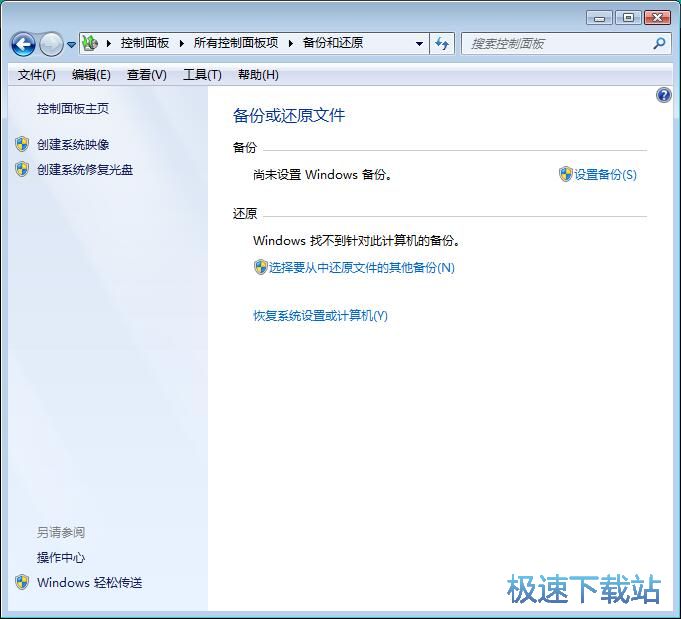Image resolution: width=681 pixels, height=619 pixels.
Task: Click the search magnifier icon
Action: [x=659, y=43]
